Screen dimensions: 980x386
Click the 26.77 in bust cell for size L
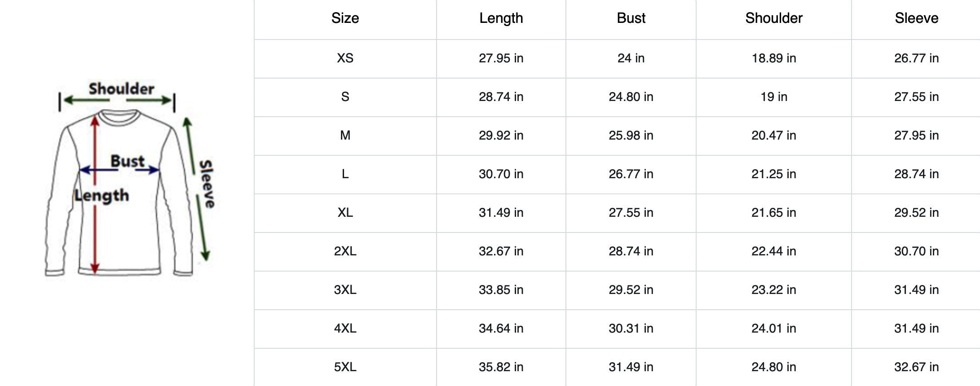point(631,174)
